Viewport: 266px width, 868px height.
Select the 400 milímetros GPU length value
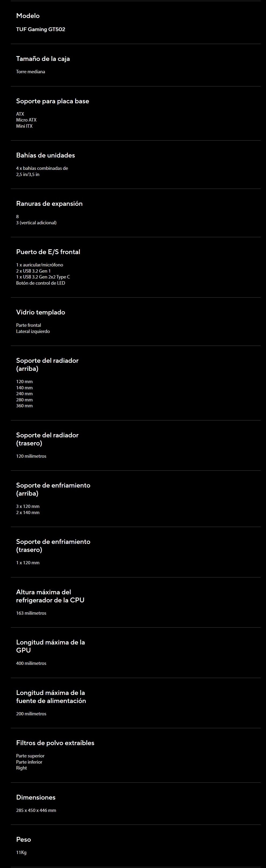click(x=31, y=663)
